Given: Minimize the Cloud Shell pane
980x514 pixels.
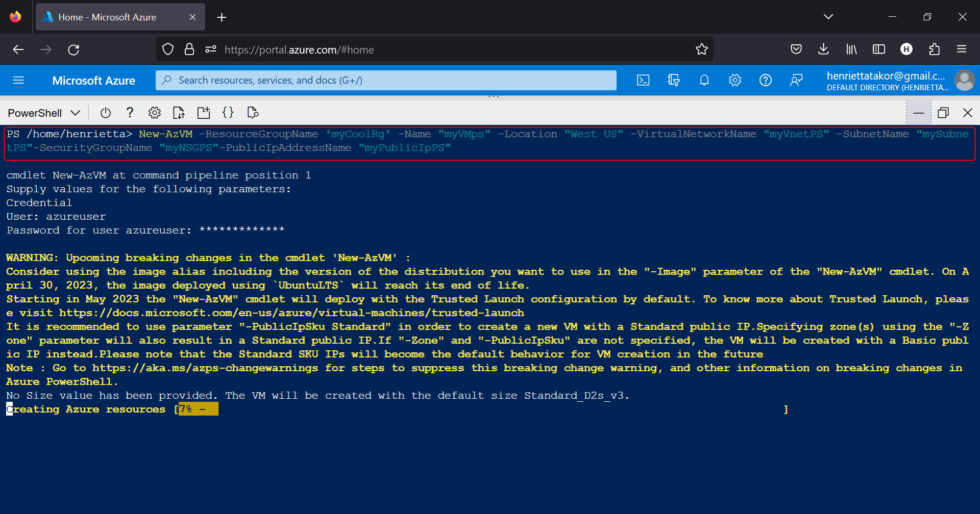Looking at the screenshot, I should (919, 113).
